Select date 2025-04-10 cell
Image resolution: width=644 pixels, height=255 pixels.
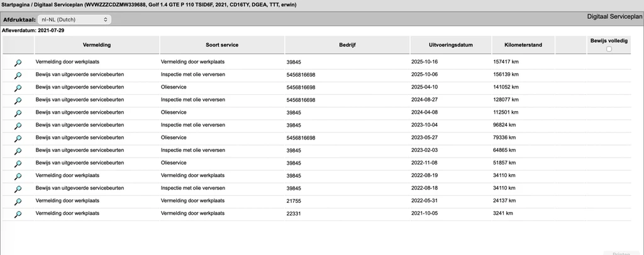click(425, 87)
